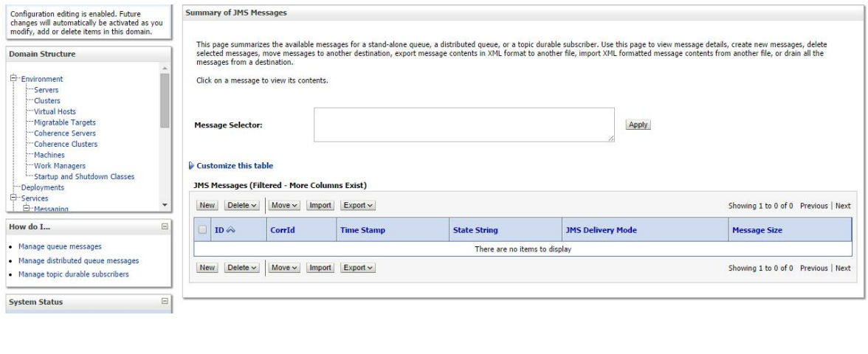The width and height of the screenshot is (868, 354).
Task: Click Domain Structure scrollbar down arrow
Action: click(x=165, y=205)
